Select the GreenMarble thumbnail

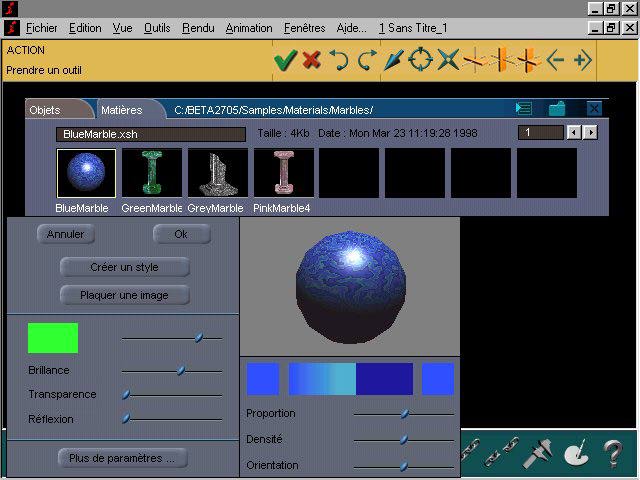coord(152,173)
